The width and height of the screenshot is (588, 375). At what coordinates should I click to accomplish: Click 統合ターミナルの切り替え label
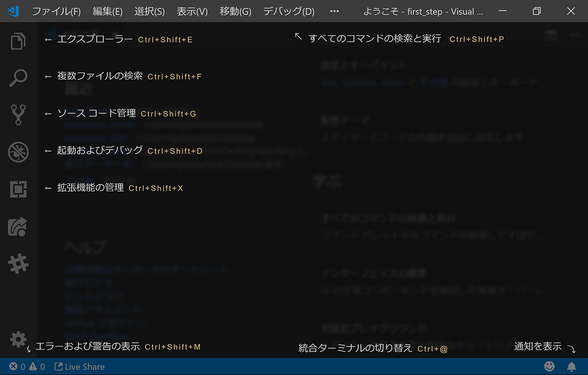356,349
